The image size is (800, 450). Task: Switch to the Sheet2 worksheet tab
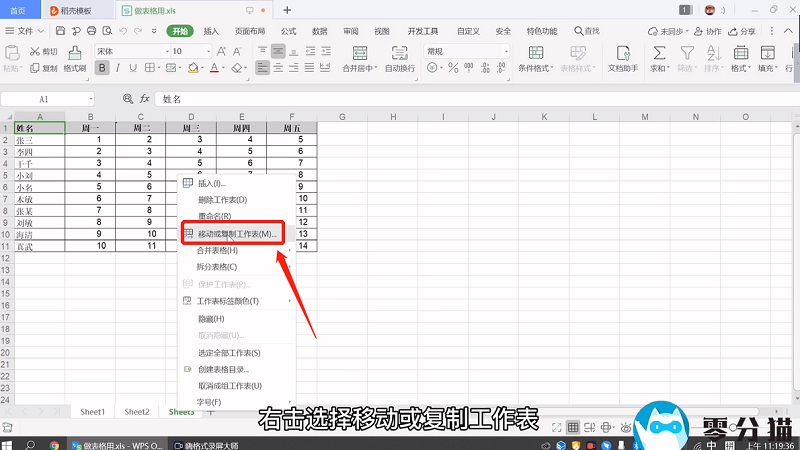tap(137, 412)
